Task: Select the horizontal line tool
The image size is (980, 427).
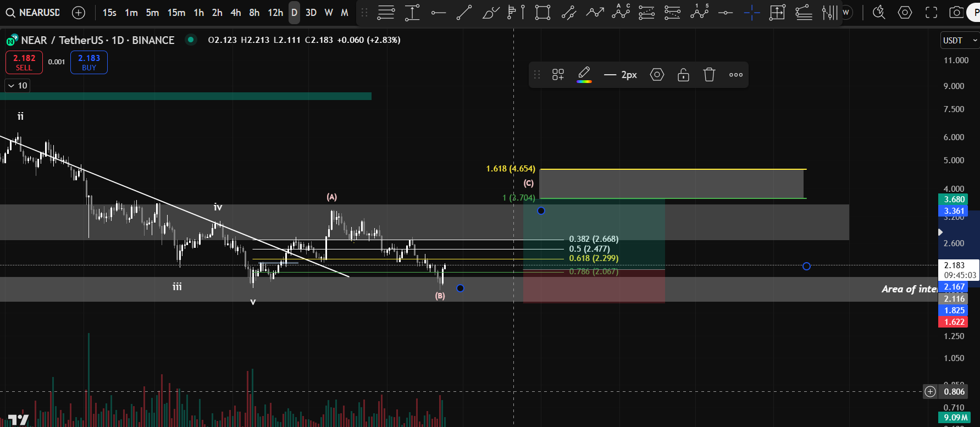Action: 726,12
